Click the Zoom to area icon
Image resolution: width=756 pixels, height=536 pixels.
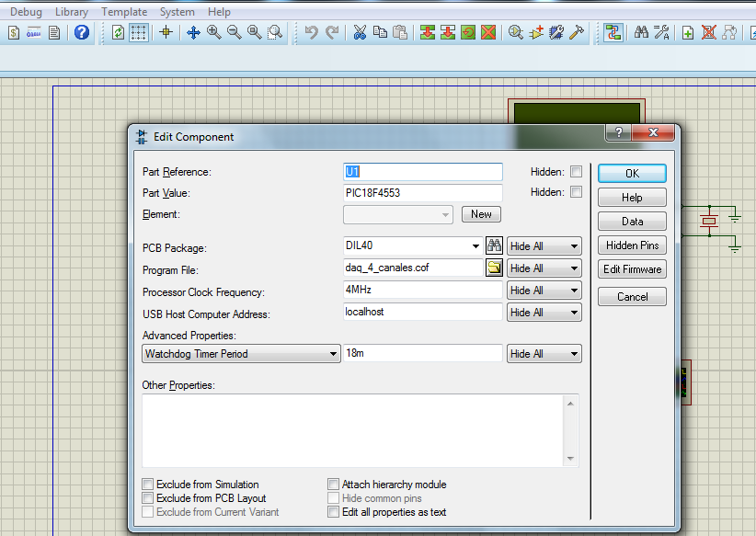(275, 33)
